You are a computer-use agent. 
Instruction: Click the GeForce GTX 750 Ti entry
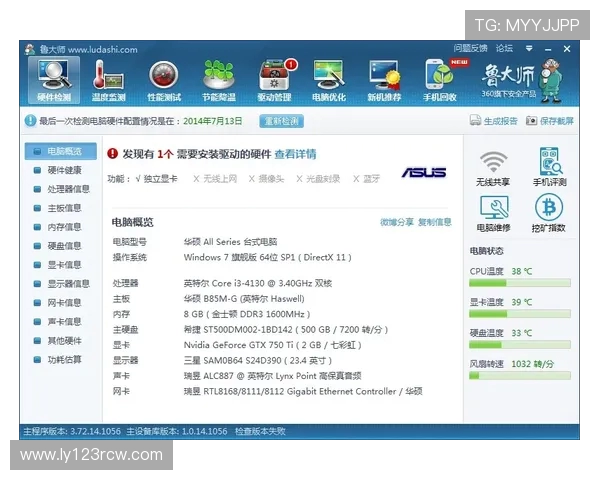point(272,345)
